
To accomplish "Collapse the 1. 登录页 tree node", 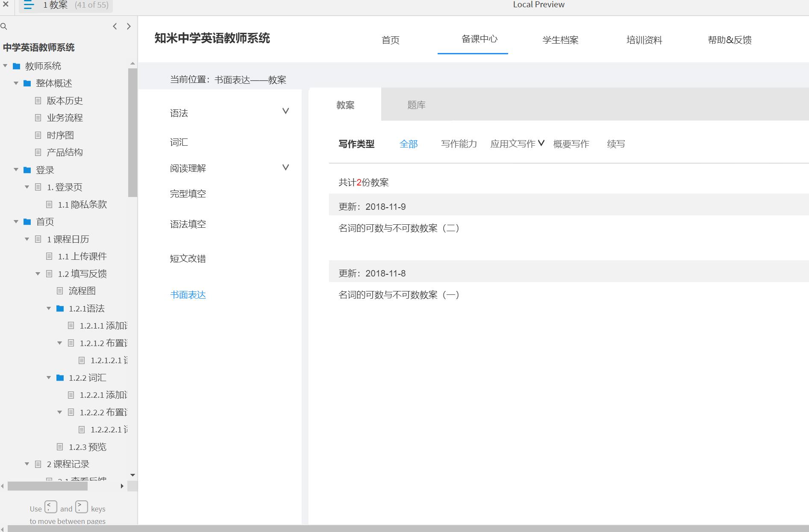I will pyautogui.click(x=27, y=187).
